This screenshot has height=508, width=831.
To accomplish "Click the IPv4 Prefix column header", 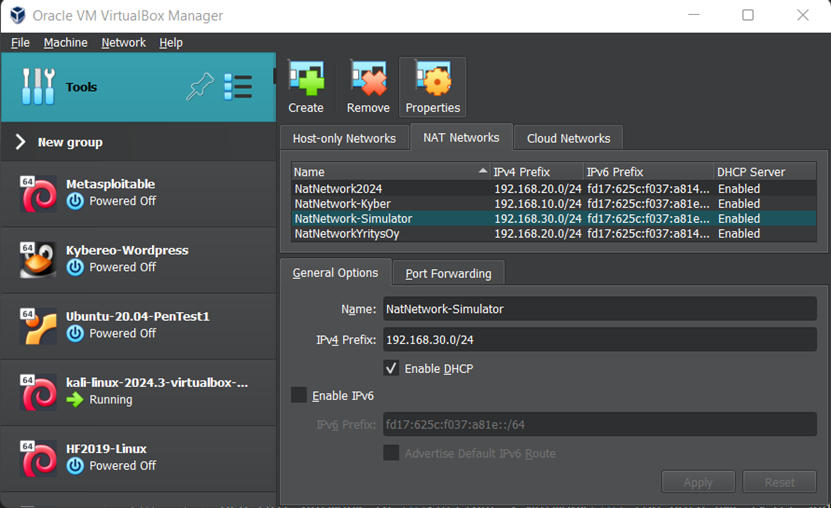I will click(x=537, y=172).
